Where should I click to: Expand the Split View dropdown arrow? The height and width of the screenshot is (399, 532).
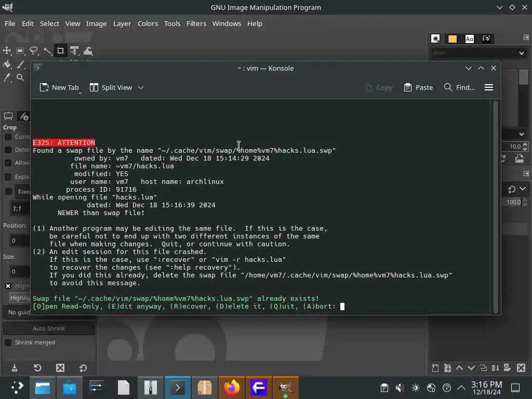141,87
